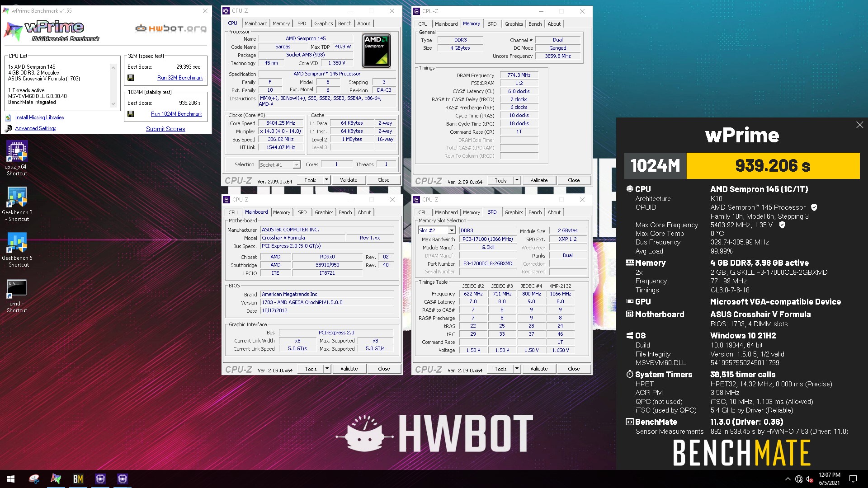The image size is (868, 488).
Task: Click Validate in the CPU tab window
Action: (x=349, y=180)
